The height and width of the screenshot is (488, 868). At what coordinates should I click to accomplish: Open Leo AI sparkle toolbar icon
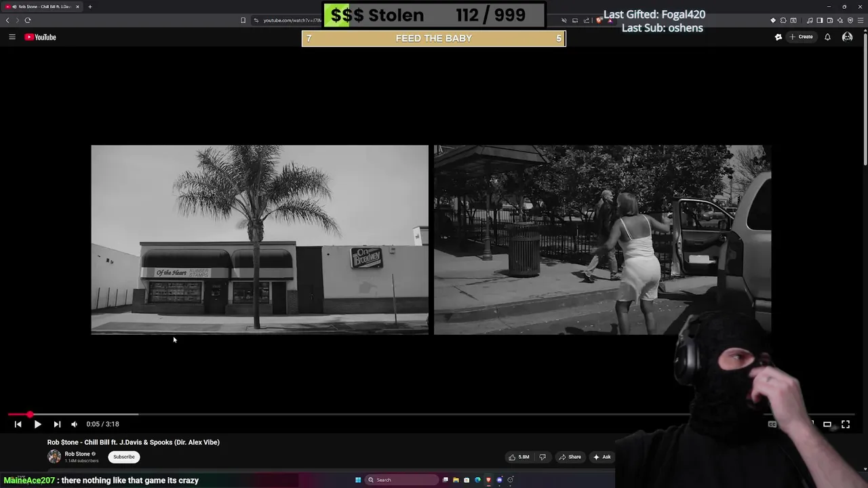(840, 20)
